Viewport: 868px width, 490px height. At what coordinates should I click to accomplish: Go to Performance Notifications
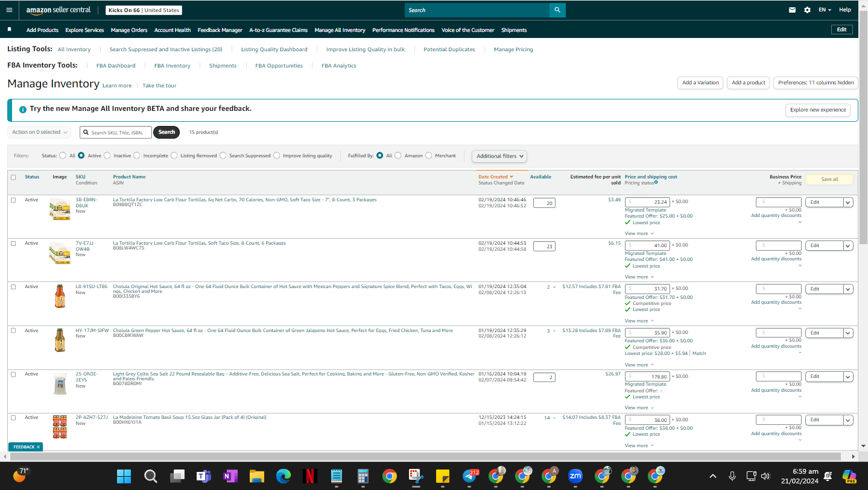coord(404,30)
